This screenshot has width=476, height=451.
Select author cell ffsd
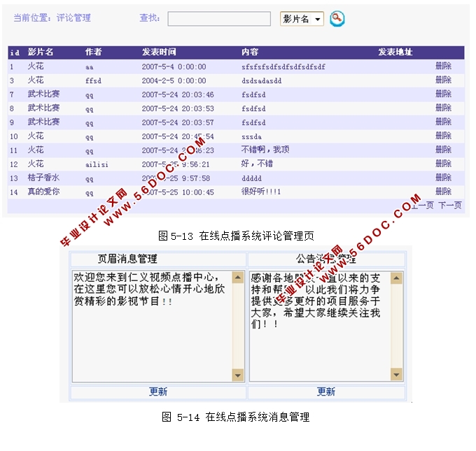point(93,80)
